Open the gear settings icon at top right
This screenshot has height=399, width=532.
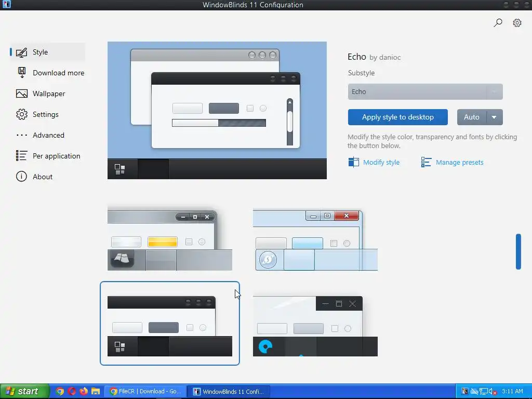pyautogui.click(x=517, y=23)
